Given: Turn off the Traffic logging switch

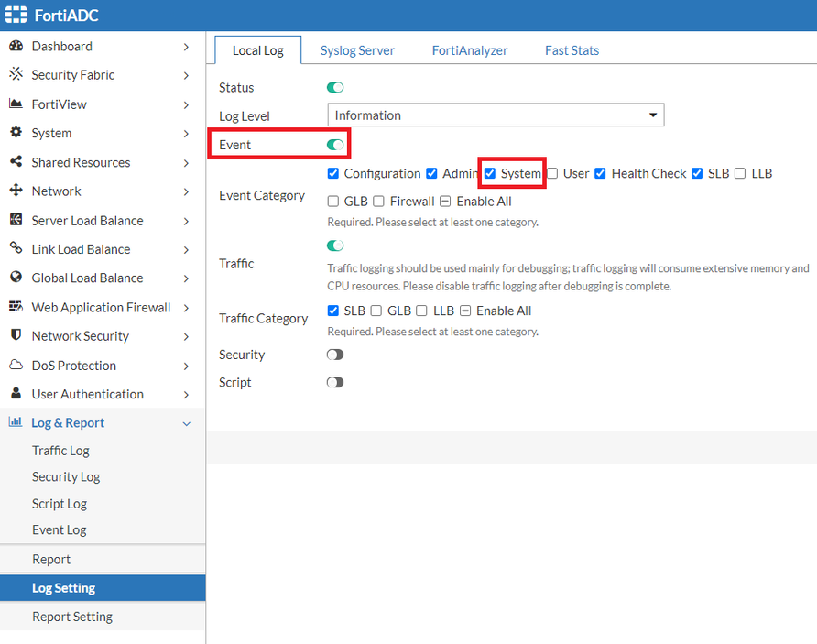Looking at the screenshot, I should click(x=335, y=246).
